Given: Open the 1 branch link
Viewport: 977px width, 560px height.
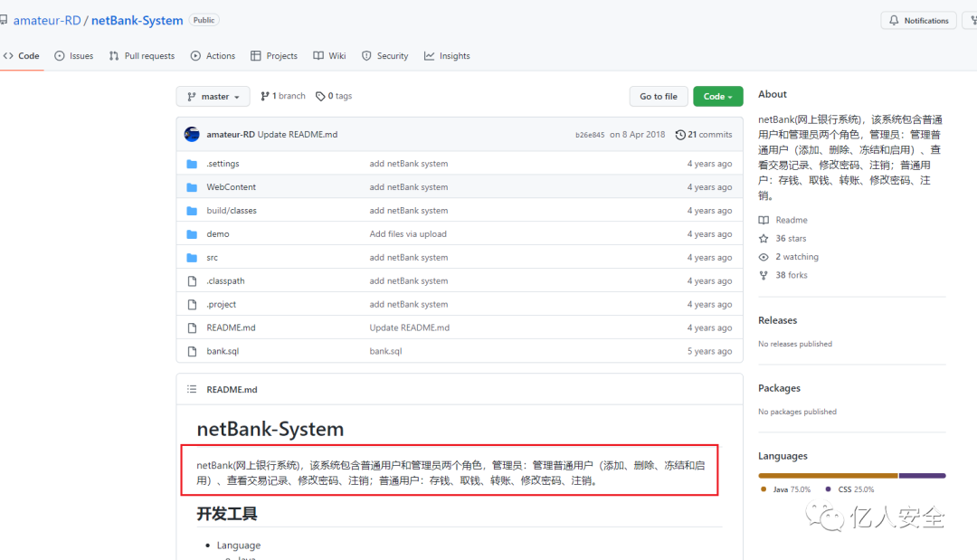Looking at the screenshot, I should point(283,96).
